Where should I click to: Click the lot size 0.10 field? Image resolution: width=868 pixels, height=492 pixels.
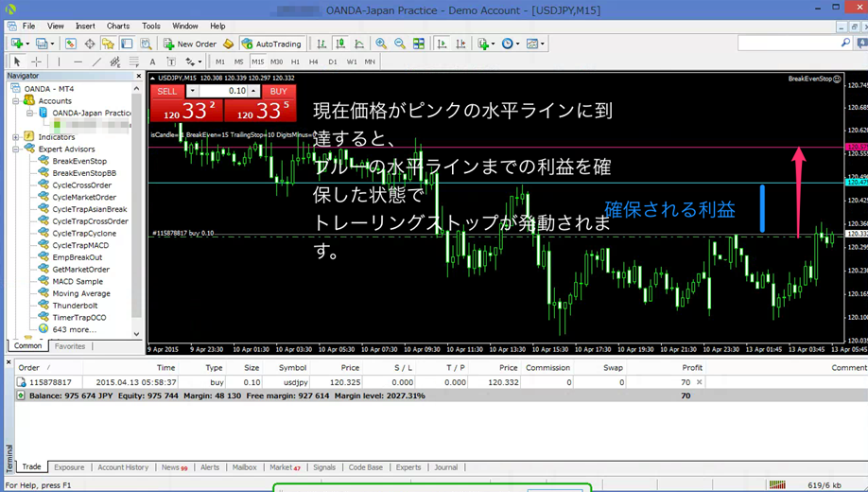pos(223,91)
